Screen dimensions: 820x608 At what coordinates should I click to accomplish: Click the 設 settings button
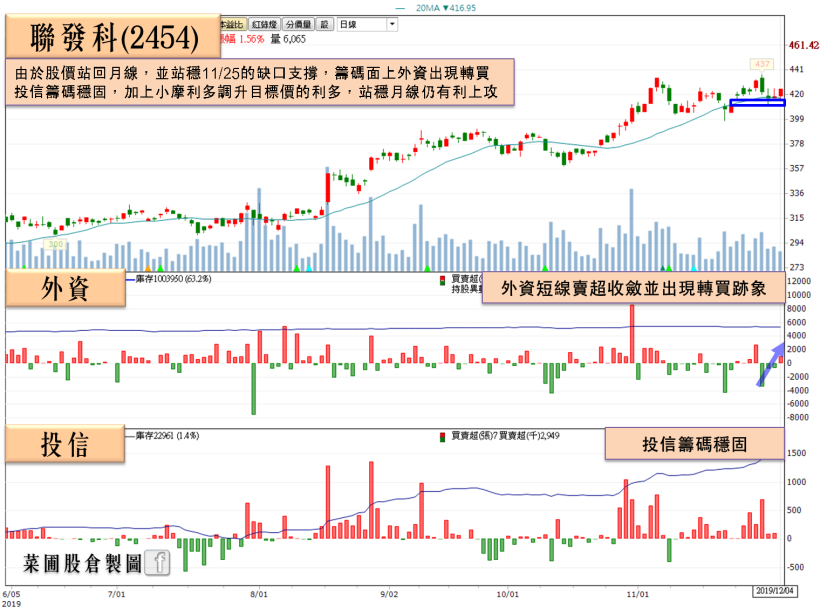tap(325, 25)
